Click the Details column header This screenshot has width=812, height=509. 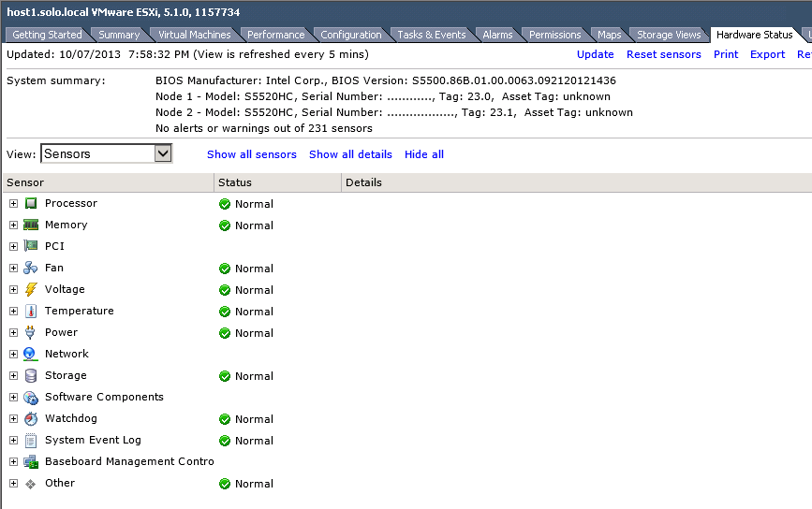pyautogui.click(x=576, y=182)
